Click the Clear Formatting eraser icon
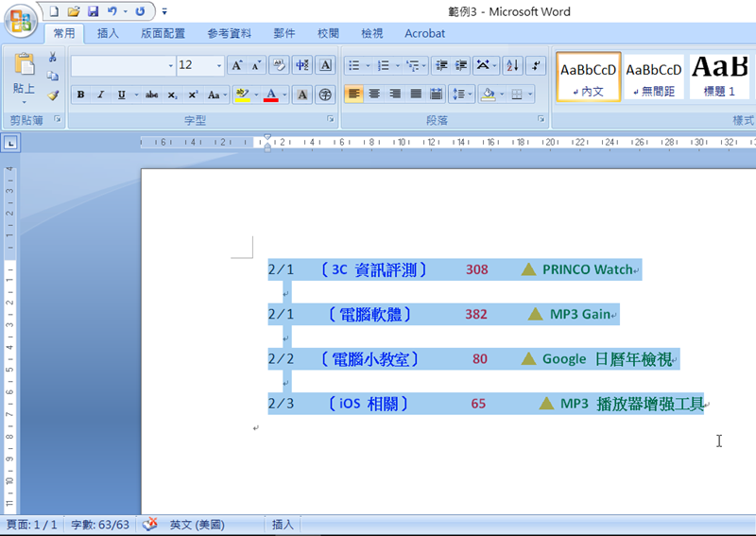The width and height of the screenshot is (756, 536). click(278, 65)
